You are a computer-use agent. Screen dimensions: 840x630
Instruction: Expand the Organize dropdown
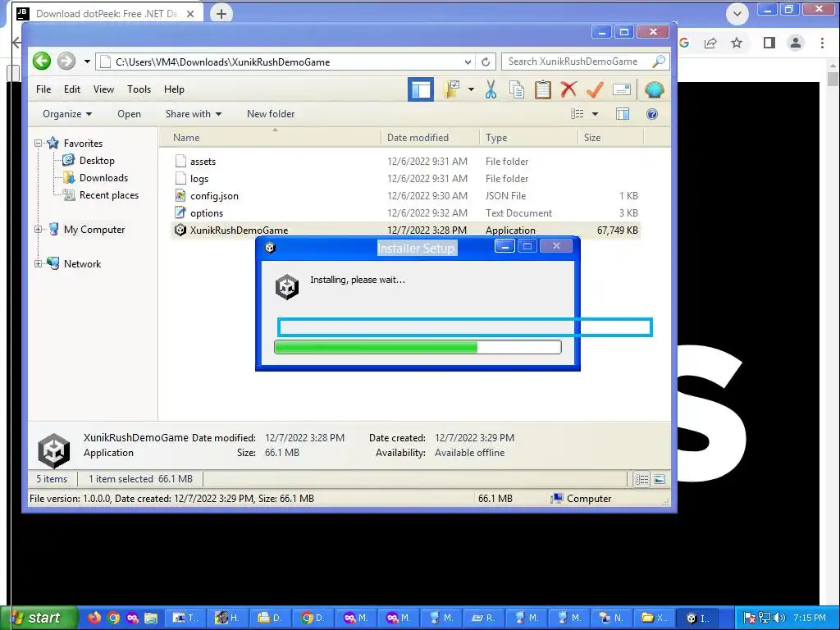[67, 114]
